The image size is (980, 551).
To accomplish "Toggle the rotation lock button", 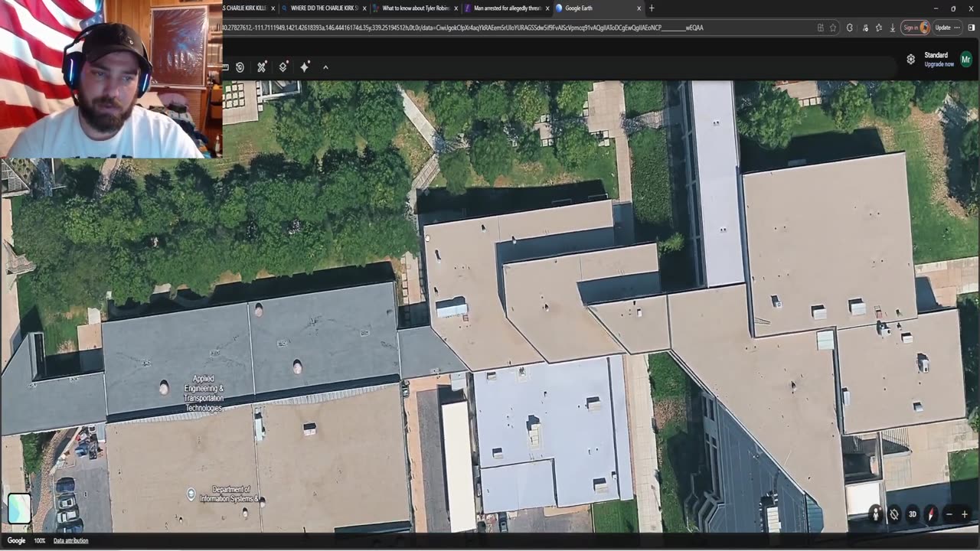I will pos(894,514).
